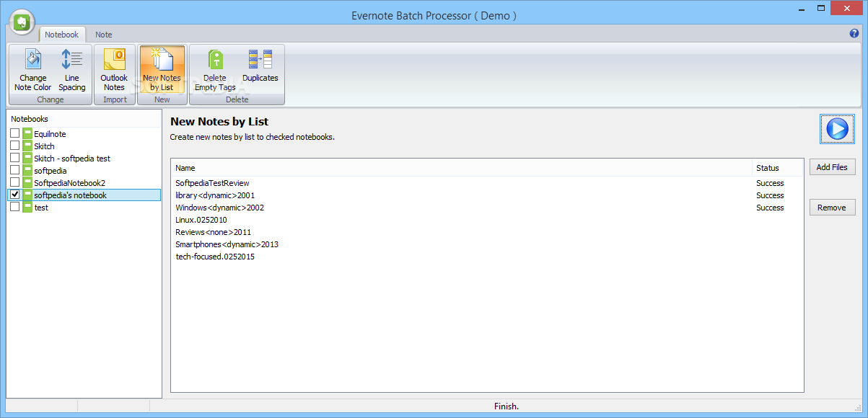Click the blue Run play button
The height and width of the screenshot is (418, 868).
(837, 129)
